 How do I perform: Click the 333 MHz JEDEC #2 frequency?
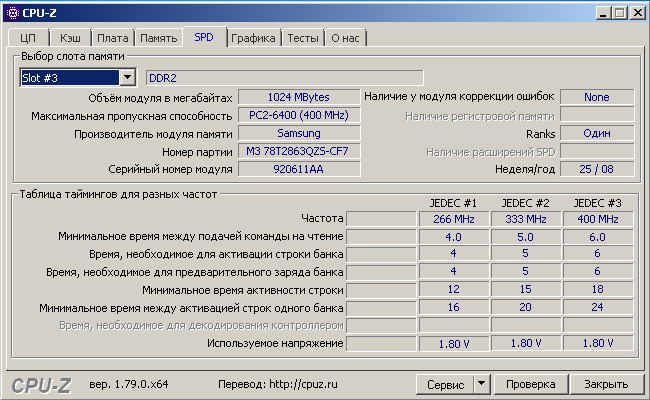(x=526, y=219)
